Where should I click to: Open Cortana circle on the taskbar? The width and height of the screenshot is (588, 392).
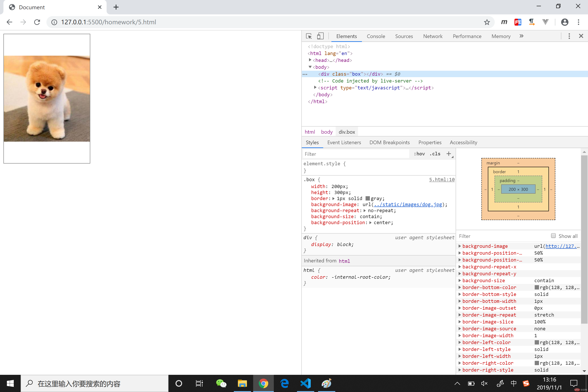(x=179, y=383)
